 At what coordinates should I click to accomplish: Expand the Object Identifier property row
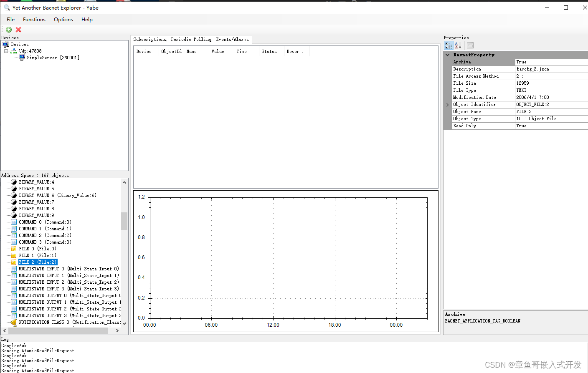[447, 104]
